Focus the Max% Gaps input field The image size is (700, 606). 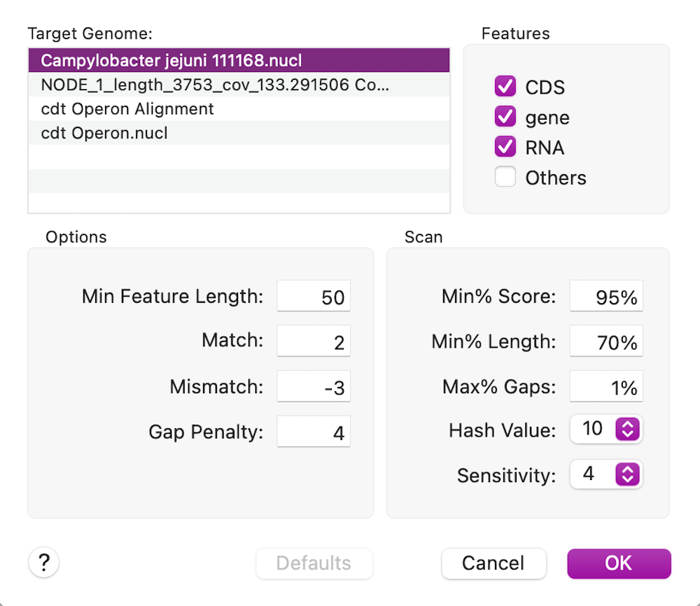click(x=605, y=387)
